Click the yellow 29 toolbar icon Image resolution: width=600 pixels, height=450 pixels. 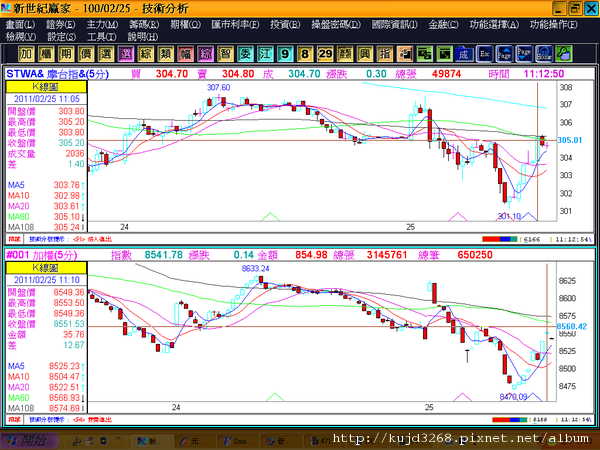click(x=325, y=54)
